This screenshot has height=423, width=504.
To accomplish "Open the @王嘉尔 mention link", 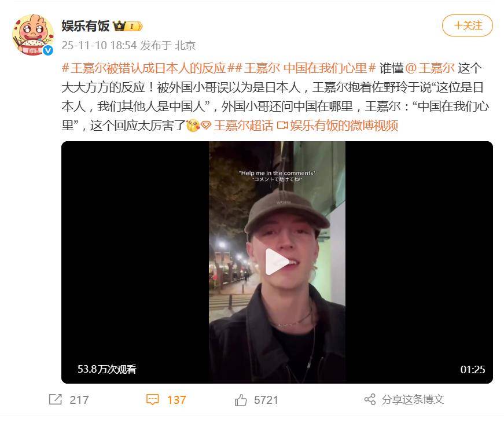I will click(430, 68).
